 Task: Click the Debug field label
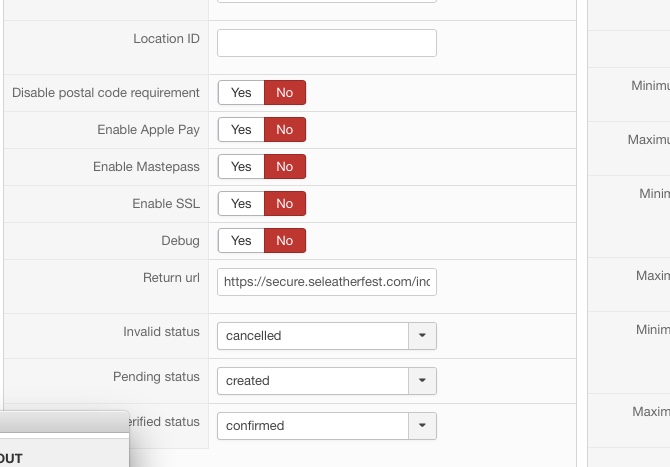pyautogui.click(x=180, y=241)
